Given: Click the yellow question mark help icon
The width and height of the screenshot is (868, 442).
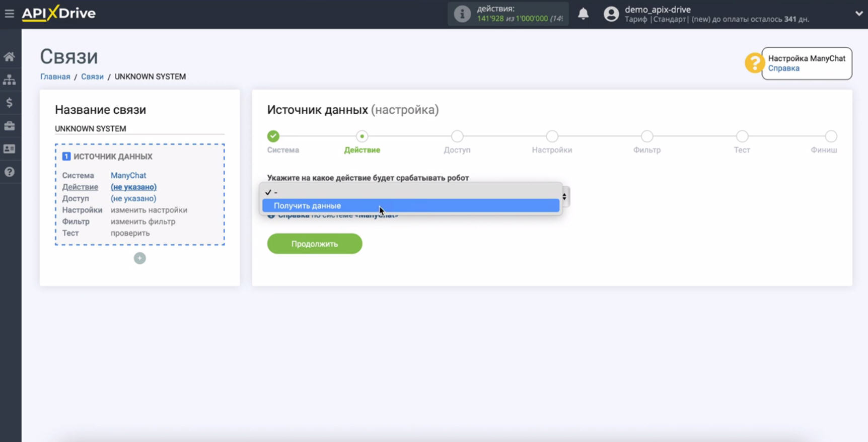Looking at the screenshot, I should 754,63.
